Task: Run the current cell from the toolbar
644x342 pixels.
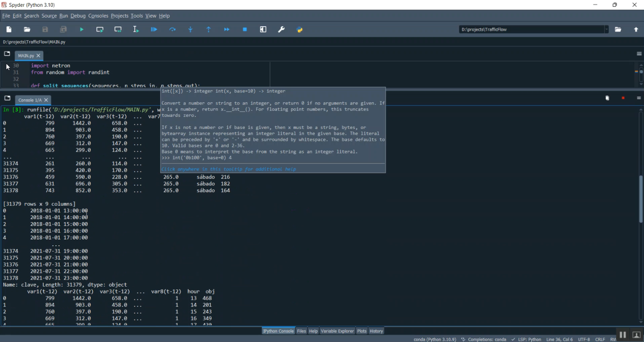Action: 100,30
